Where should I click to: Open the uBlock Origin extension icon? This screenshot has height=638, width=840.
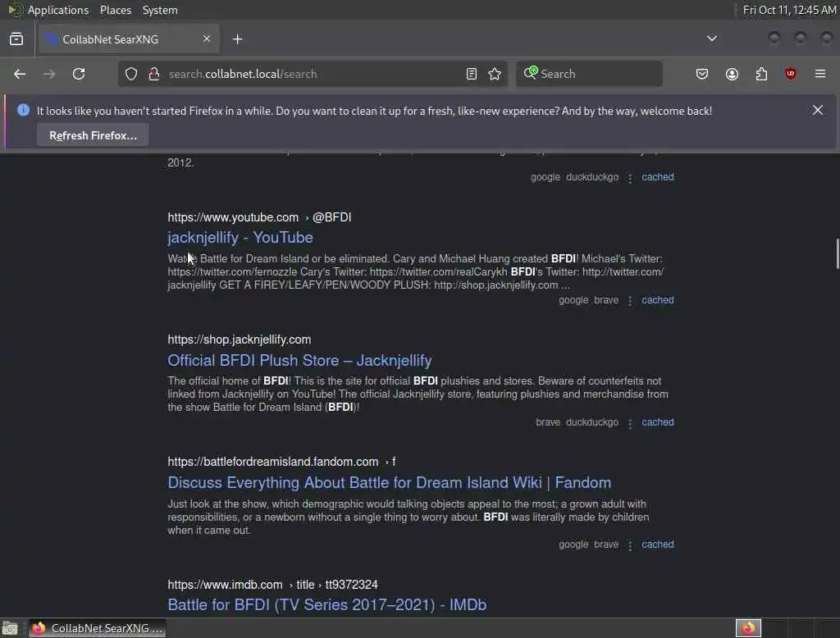(791, 74)
